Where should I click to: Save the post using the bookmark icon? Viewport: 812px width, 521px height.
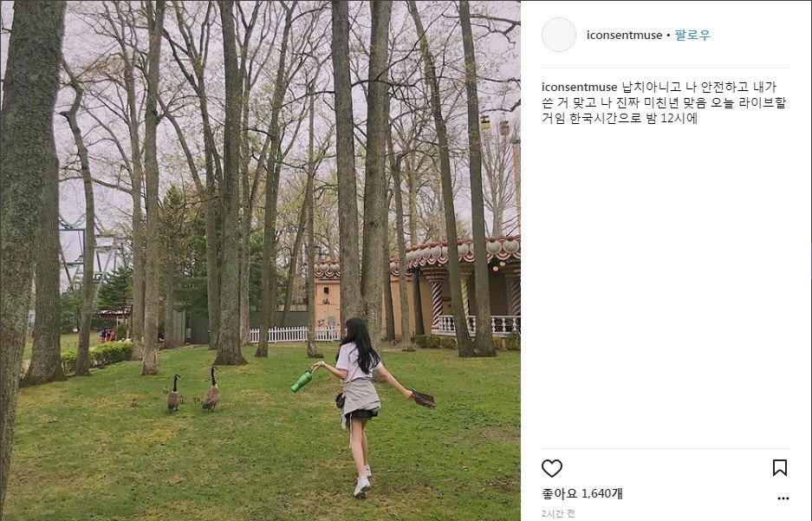(x=779, y=467)
